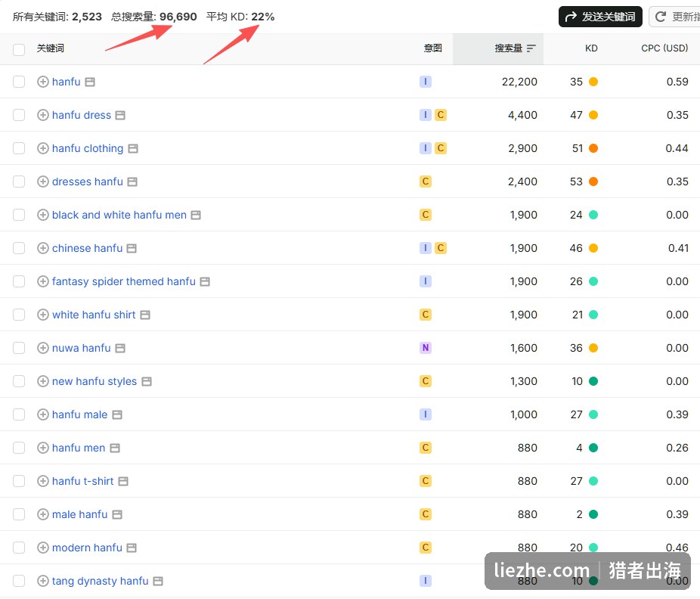
Task: Click the 更新 refresh button
Action: [675, 17]
